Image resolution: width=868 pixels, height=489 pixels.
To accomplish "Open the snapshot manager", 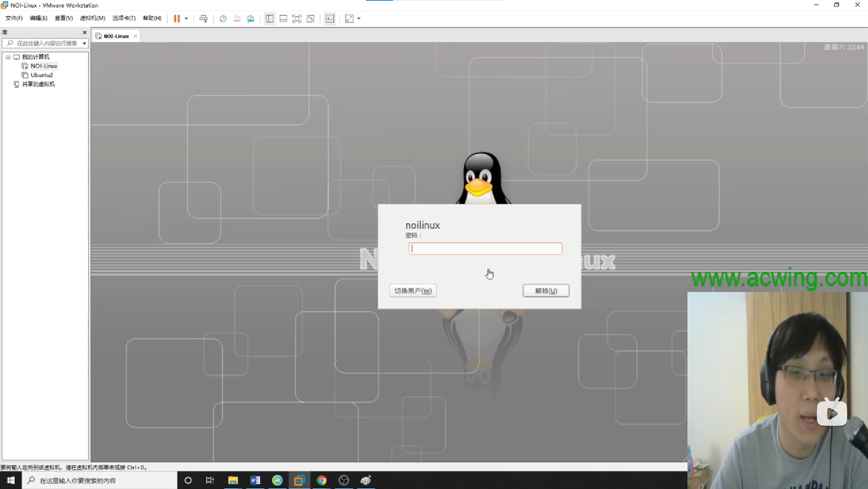I will 251,19.
